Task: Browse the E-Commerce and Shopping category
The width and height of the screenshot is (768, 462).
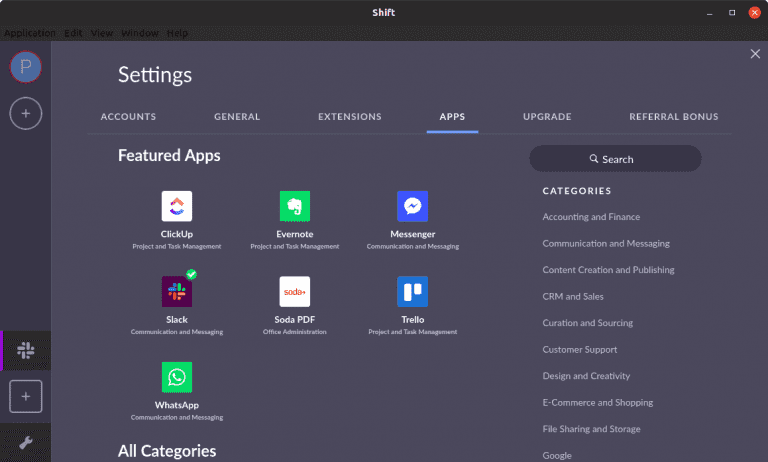Action: (x=598, y=402)
